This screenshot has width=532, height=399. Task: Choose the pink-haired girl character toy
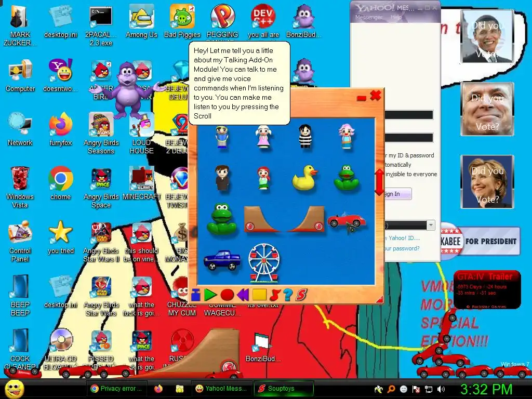pyautogui.click(x=347, y=136)
